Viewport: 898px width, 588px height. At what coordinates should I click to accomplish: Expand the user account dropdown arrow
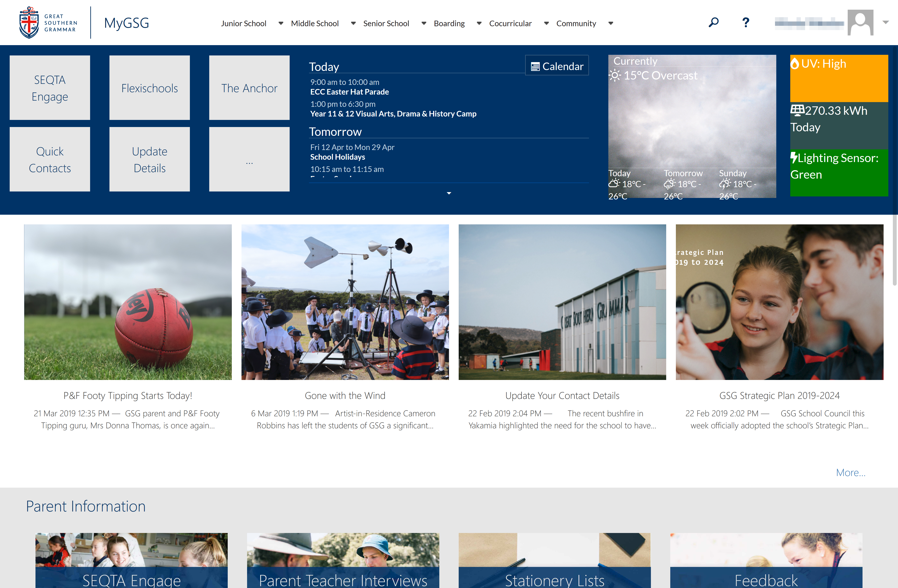pyautogui.click(x=885, y=22)
